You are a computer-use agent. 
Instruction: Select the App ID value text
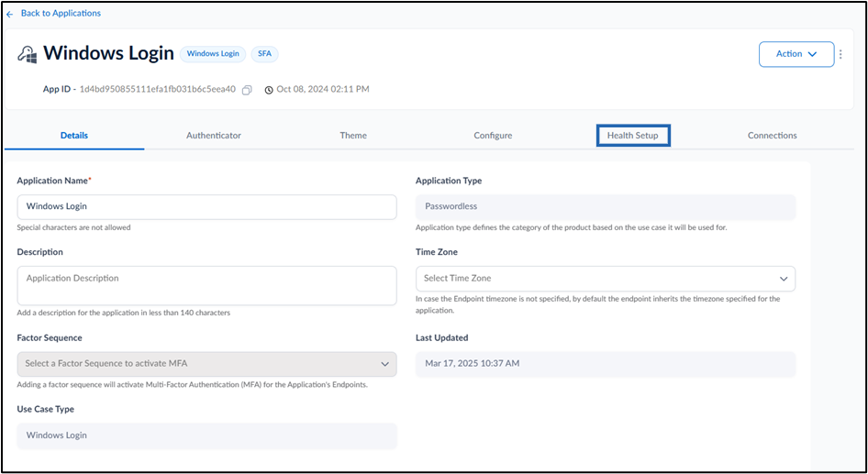[158, 89]
